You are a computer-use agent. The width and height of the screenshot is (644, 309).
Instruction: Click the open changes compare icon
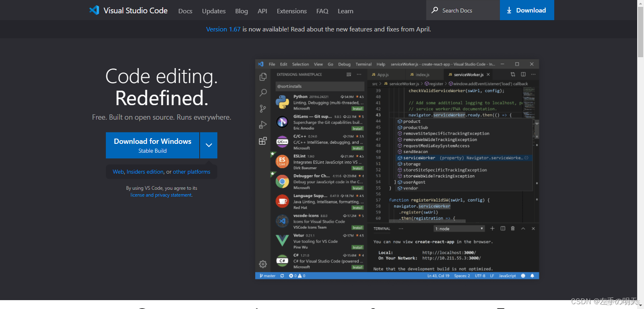pyautogui.click(x=513, y=74)
